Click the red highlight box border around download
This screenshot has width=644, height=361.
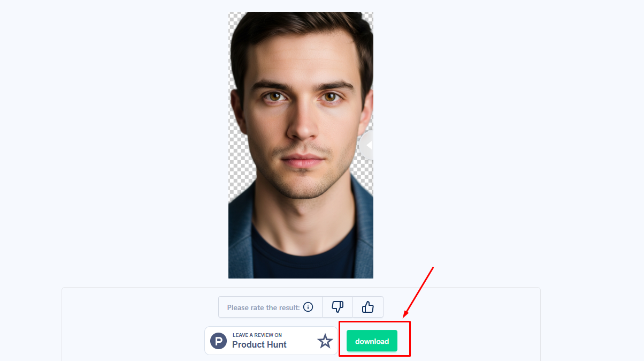(x=374, y=322)
